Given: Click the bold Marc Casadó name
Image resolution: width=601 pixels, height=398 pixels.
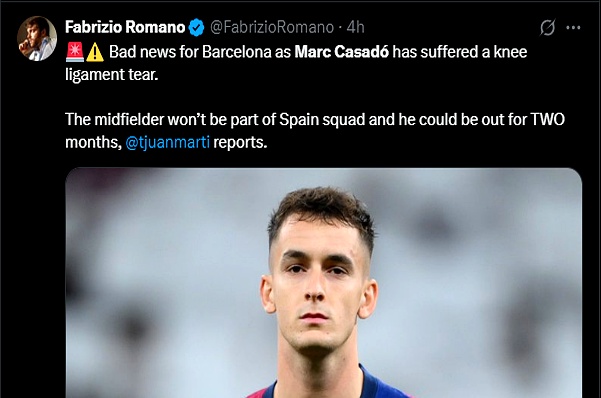Looking at the screenshot, I should tap(342, 52).
